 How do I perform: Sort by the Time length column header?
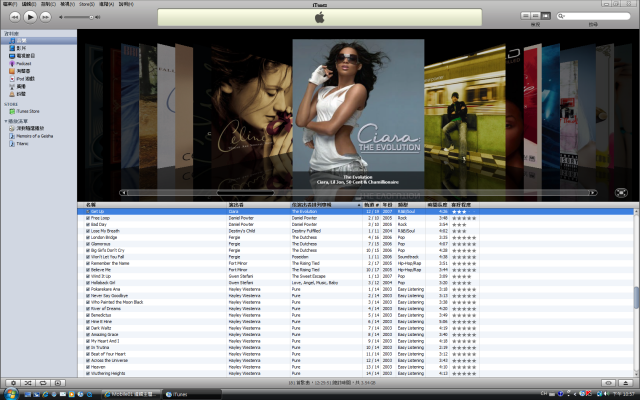[438, 205]
